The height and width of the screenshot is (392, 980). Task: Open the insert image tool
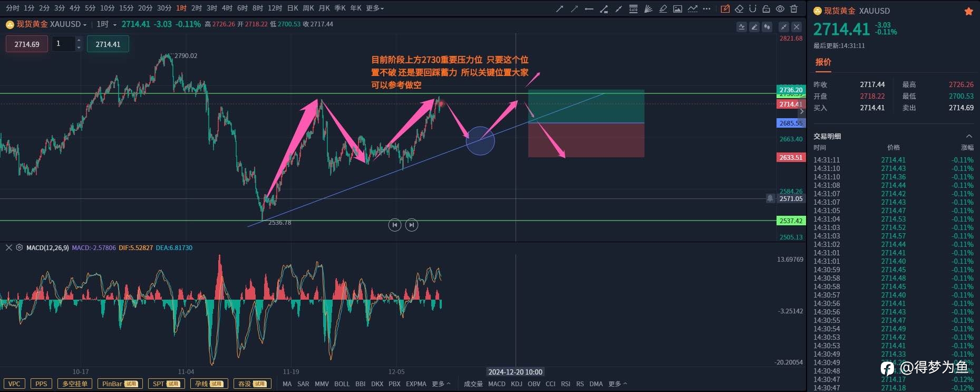(x=677, y=8)
